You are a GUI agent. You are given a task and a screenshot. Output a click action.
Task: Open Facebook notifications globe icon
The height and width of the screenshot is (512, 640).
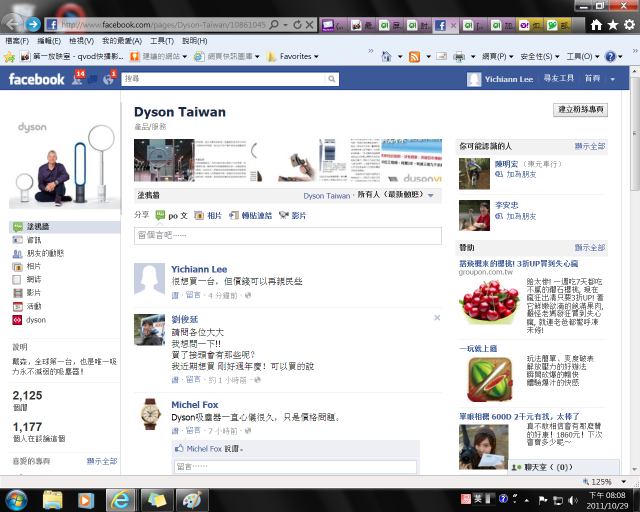tap(109, 78)
